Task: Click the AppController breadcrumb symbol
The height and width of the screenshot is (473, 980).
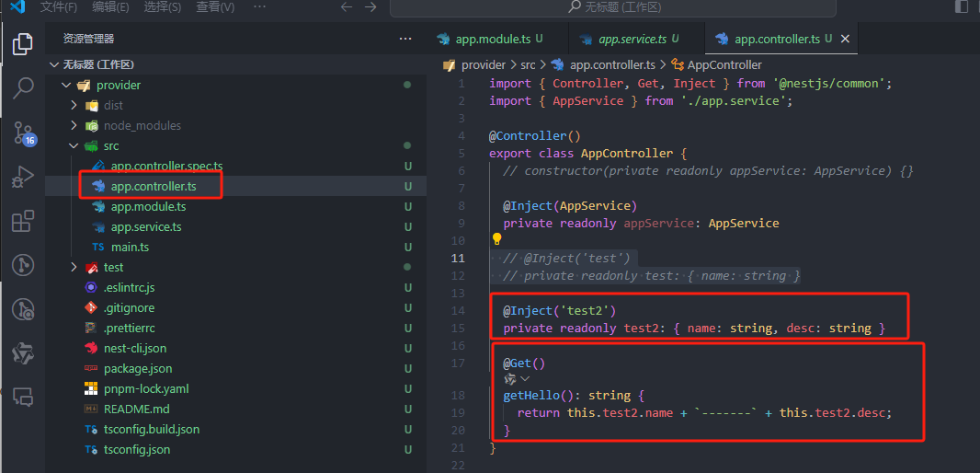Action: 724,64
